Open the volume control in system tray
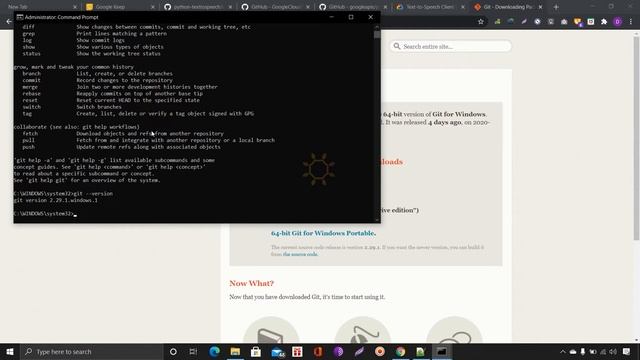The image size is (640, 360). coord(613,351)
